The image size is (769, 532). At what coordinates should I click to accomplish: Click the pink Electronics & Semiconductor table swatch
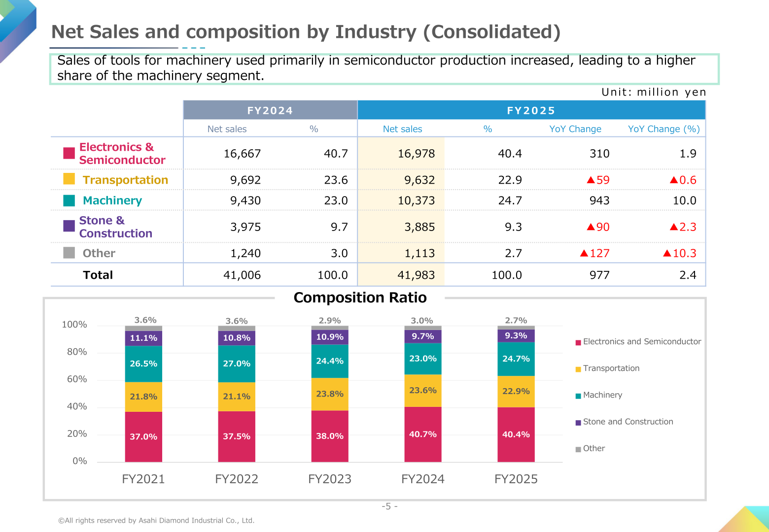(69, 153)
